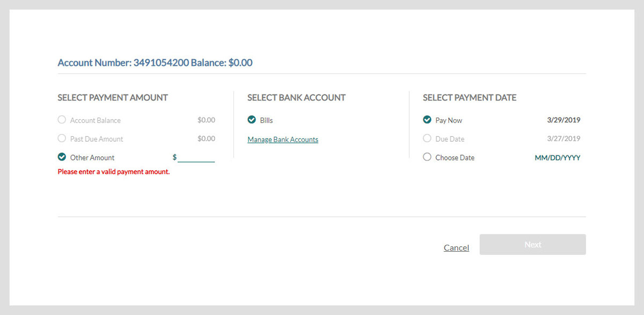Open the MM/DD/YYYY date picker field
The width and height of the screenshot is (644, 315).
coord(558,158)
